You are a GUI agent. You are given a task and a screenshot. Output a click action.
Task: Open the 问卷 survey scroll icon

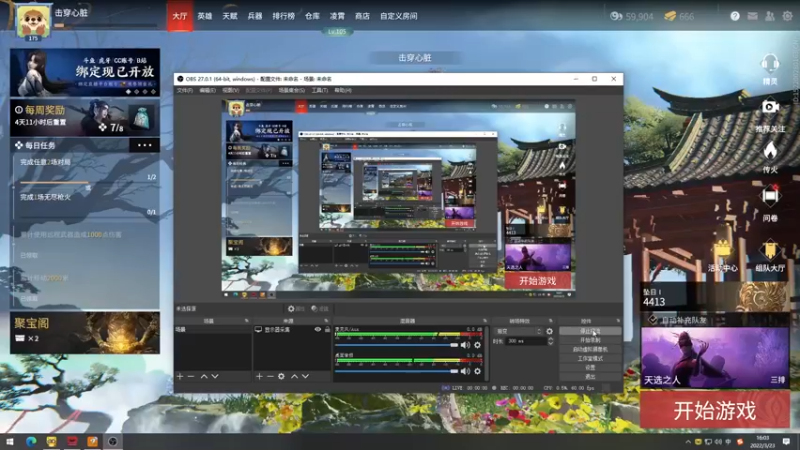point(770,196)
